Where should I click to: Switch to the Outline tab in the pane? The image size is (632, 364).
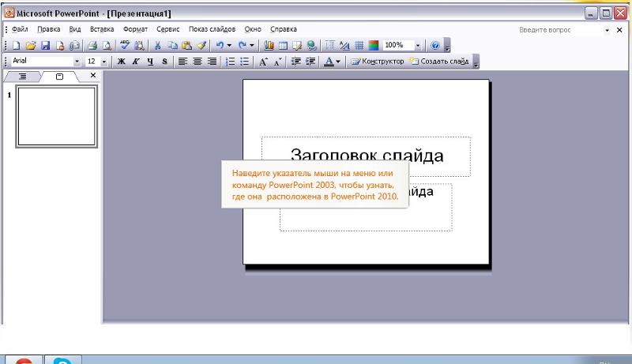click(x=23, y=77)
